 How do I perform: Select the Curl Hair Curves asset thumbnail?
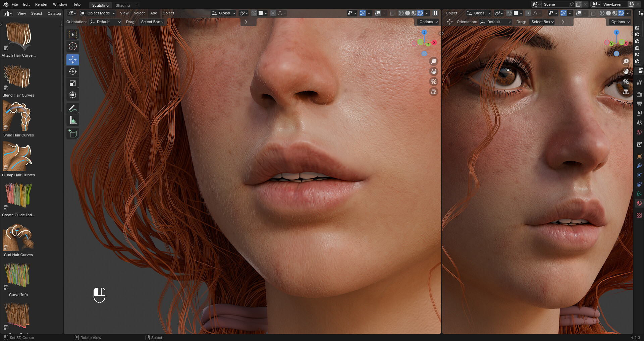[18, 237]
